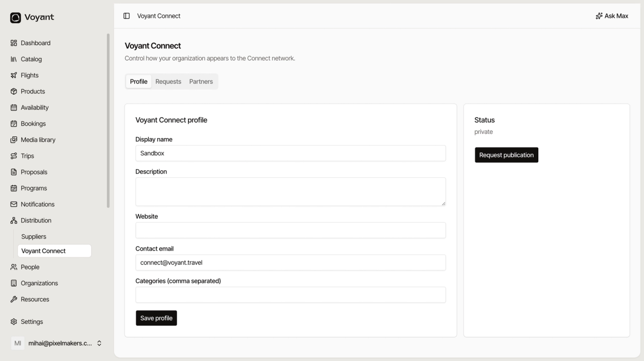The width and height of the screenshot is (644, 361).
Task: Click the sidebar scrollbar
Action: (x=108, y=121)
